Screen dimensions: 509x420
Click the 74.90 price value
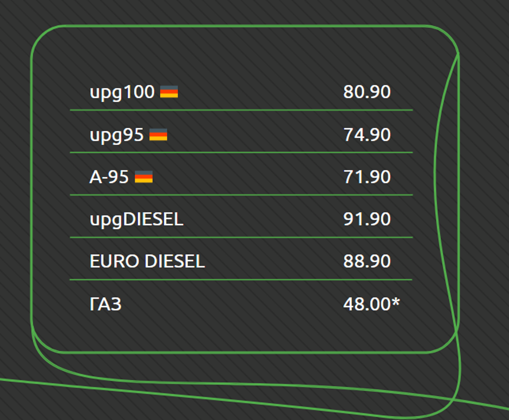[x=367, y=135]
